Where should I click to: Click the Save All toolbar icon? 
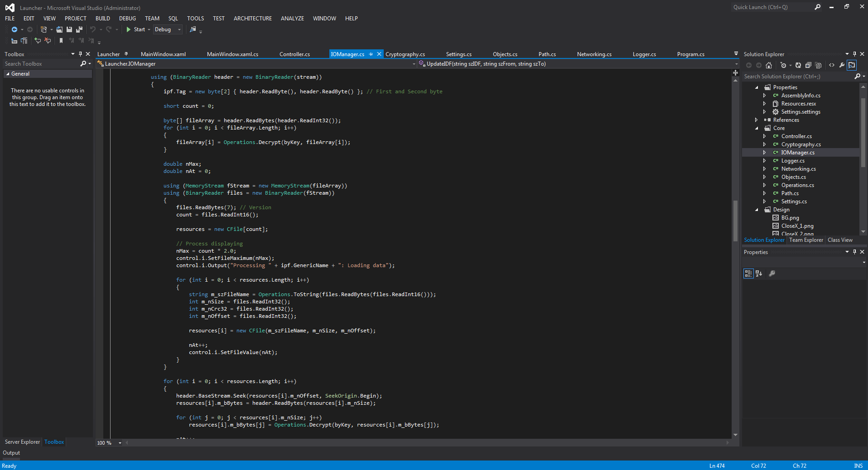pyautogui.click(x=79, y=29)
